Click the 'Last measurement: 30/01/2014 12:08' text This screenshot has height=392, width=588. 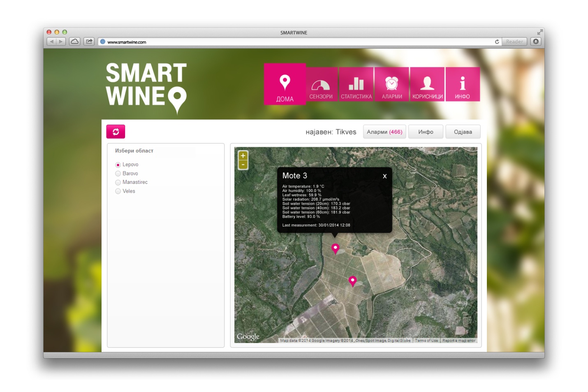[x=316, y=225]
